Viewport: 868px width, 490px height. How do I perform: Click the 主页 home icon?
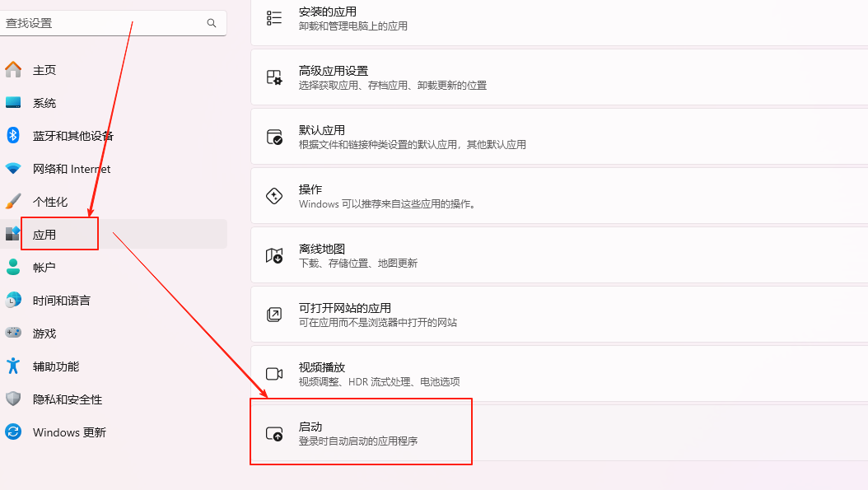coord(13,70)
